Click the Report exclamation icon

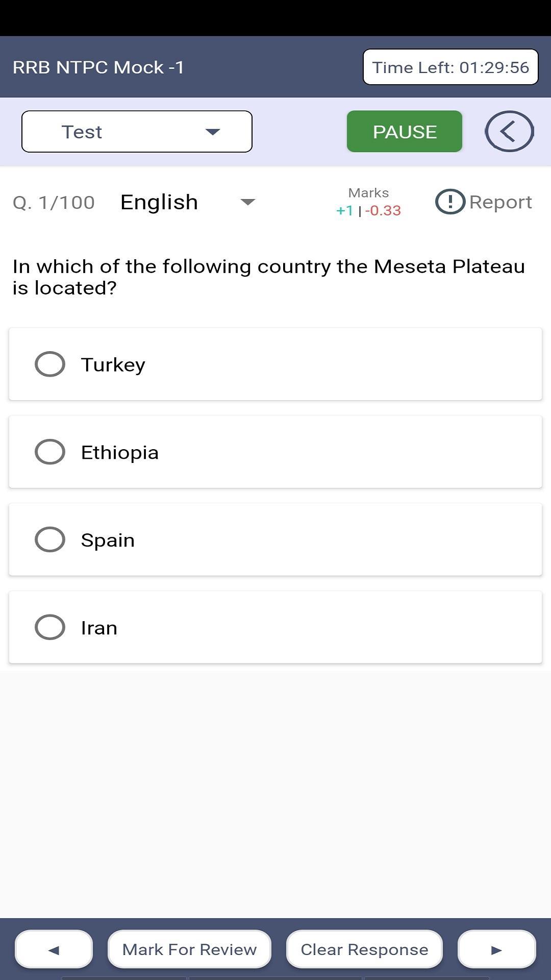click(450, 202)
